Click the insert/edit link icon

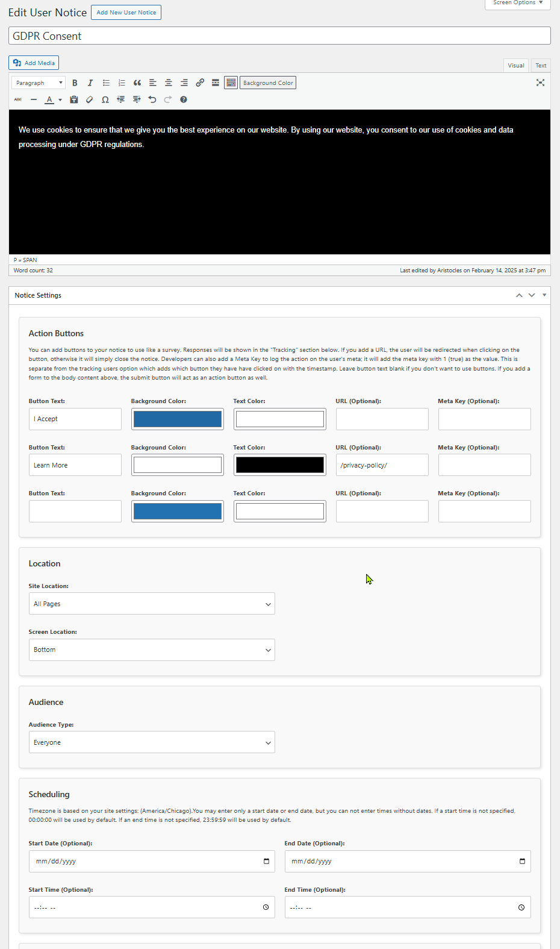pyautogui.click(x=200, y=83)
